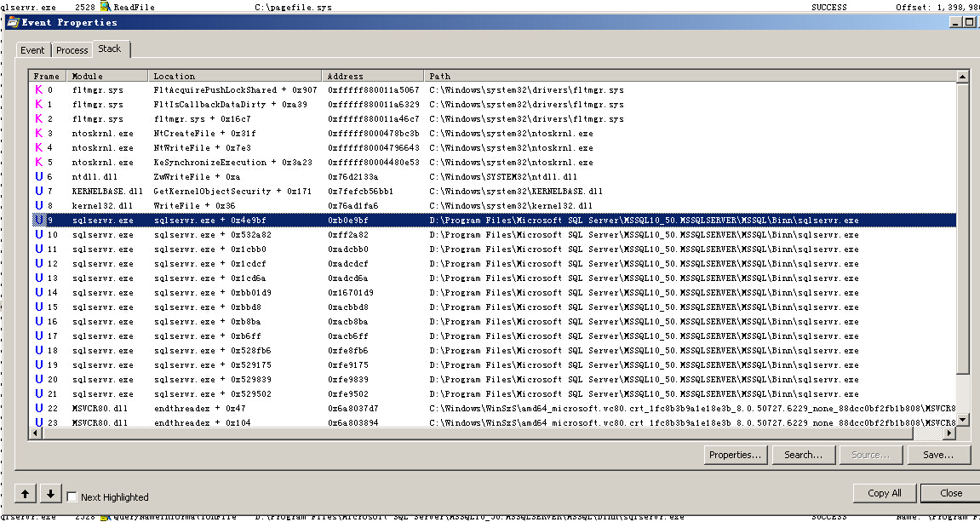Click the U icon of frame 22 MSVCR80.dll

point(39,408)
